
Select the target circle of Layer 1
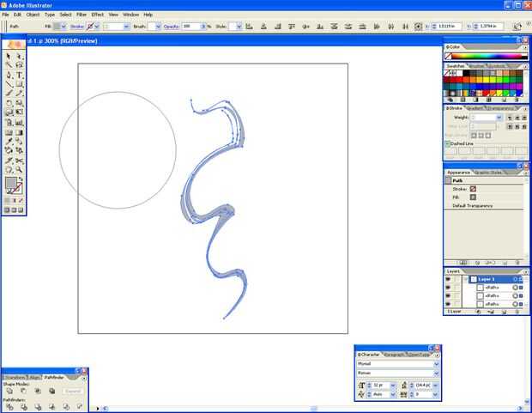(515, 279)
